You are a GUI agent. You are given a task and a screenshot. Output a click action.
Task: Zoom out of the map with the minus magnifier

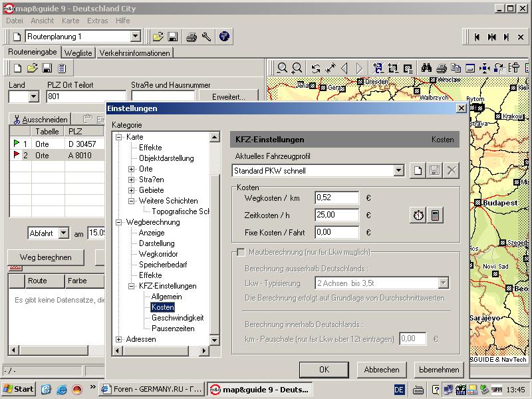click(282, 68)
